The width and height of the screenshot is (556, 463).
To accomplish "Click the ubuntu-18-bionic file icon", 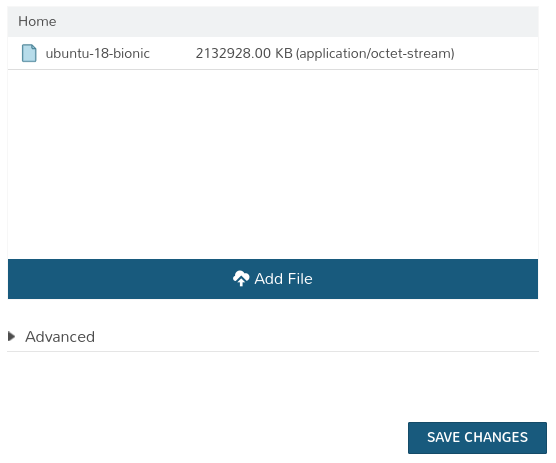I will coord(29,53).
